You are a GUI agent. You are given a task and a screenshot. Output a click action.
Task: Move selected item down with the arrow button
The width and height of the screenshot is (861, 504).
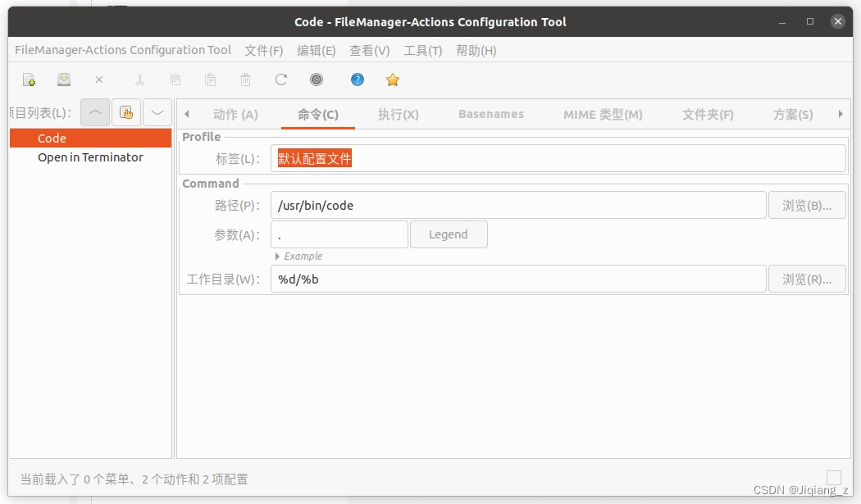pos(157,112)
